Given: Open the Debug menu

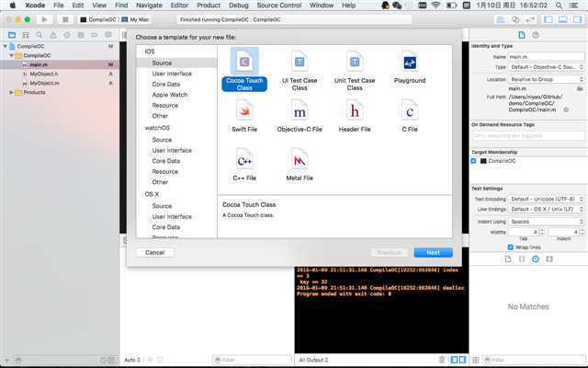Looking at the screenshot, I should (239, 6).
